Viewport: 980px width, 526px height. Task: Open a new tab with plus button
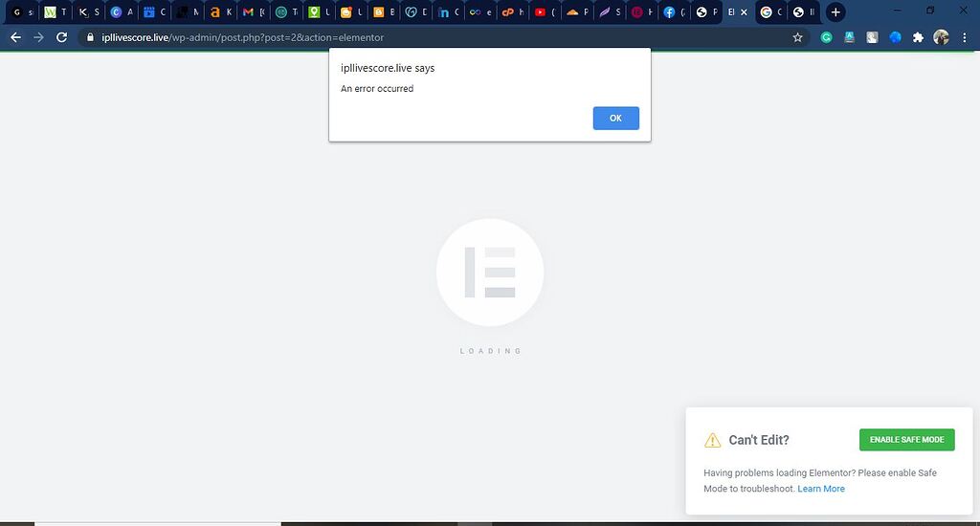[835, 12]
